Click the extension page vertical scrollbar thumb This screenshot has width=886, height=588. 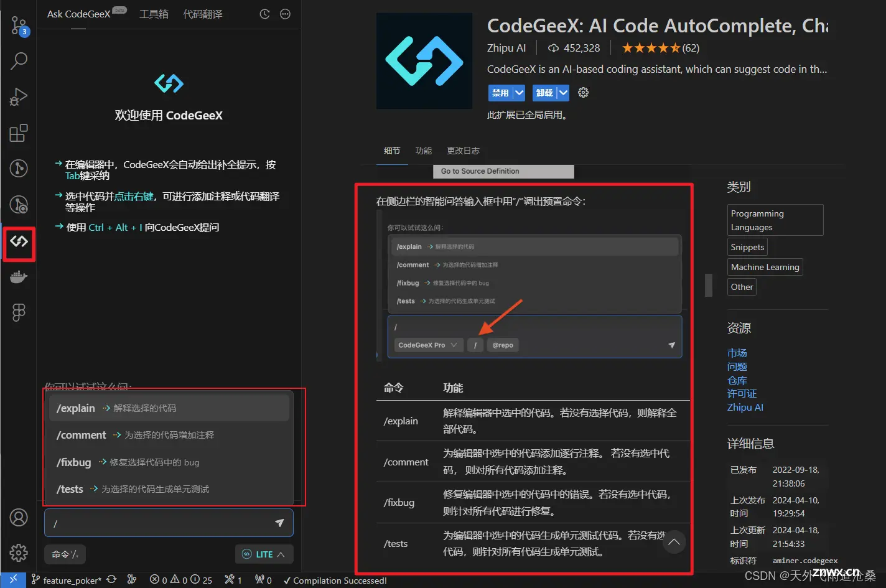tap(708, 285)
